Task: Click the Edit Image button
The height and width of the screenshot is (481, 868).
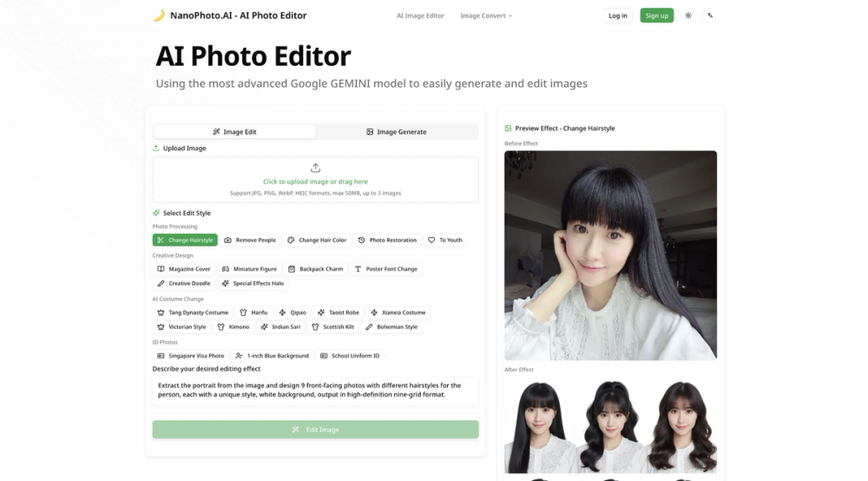Action: pyautogui.click(x=316, y=430)
